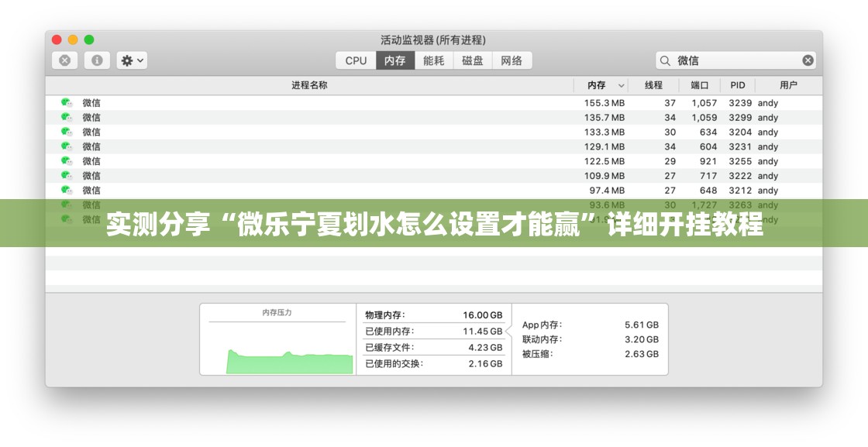
Task: Sort by the 用户 column header
Action: (788, 85)
